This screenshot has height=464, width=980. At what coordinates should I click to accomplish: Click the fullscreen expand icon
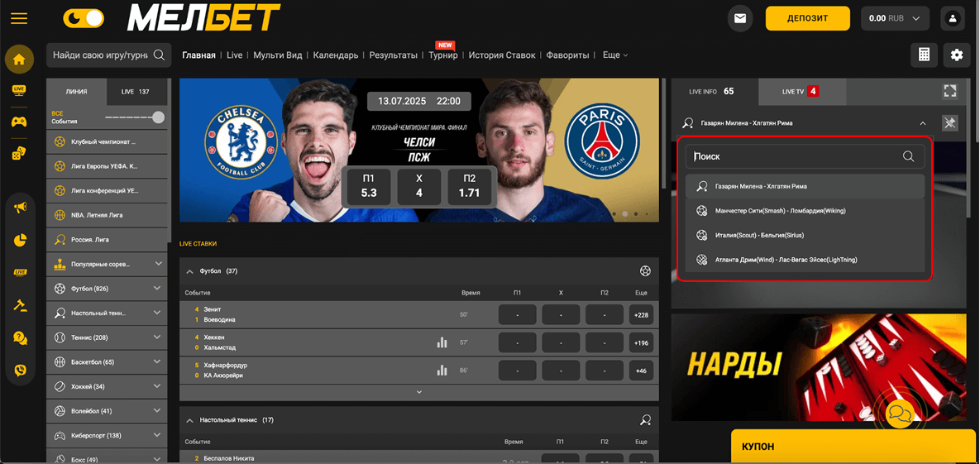click(949, 91)
